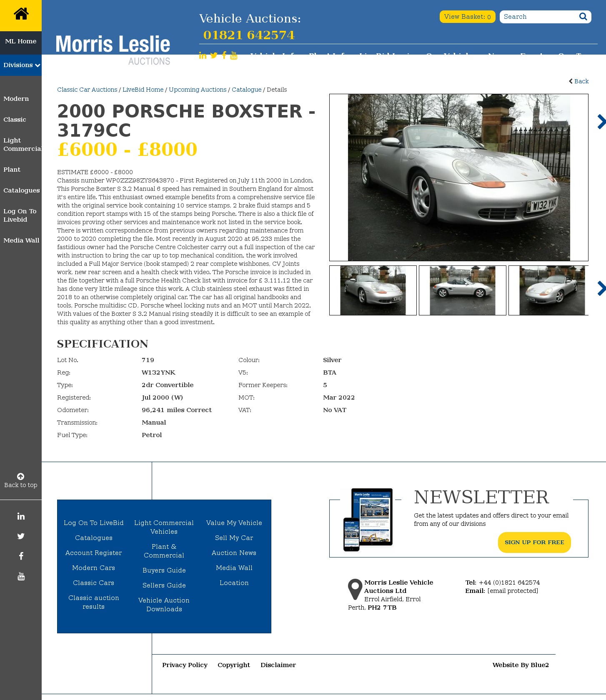
Task: Click the [email protected] email link
Action: 513,591
